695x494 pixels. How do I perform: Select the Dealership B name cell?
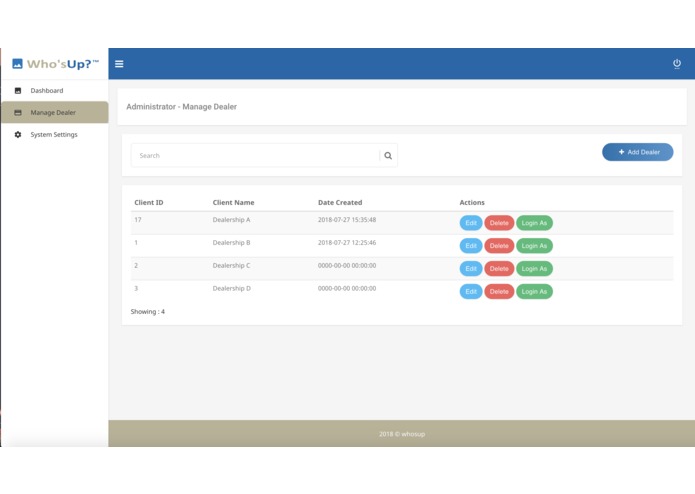pos(231,243)
